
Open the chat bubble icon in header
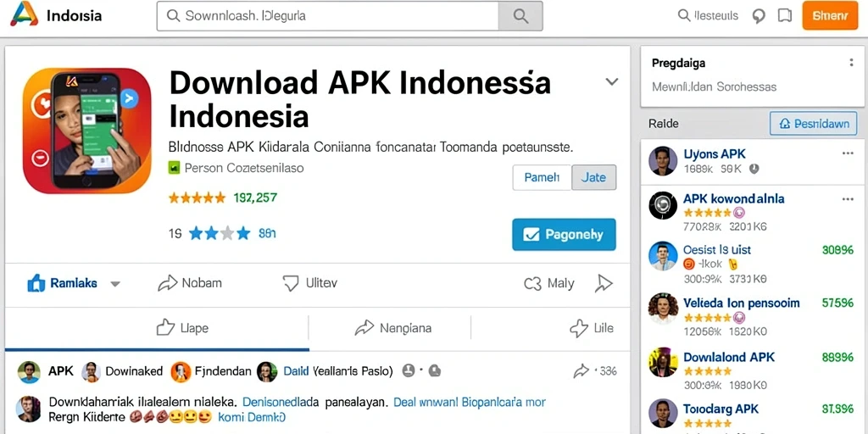point(759,16)
